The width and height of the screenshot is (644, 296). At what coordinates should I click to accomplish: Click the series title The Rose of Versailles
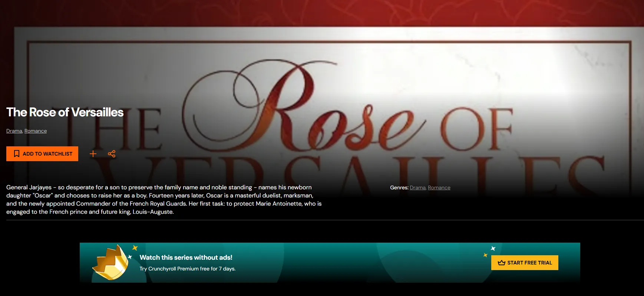tap(65, 112)
